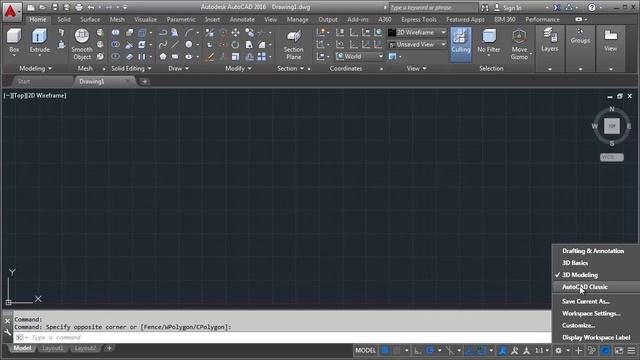This screenshot has height=360, width=640.
Task: Select the Polygon tool in Draw panel
Action: tap(163, 56)
